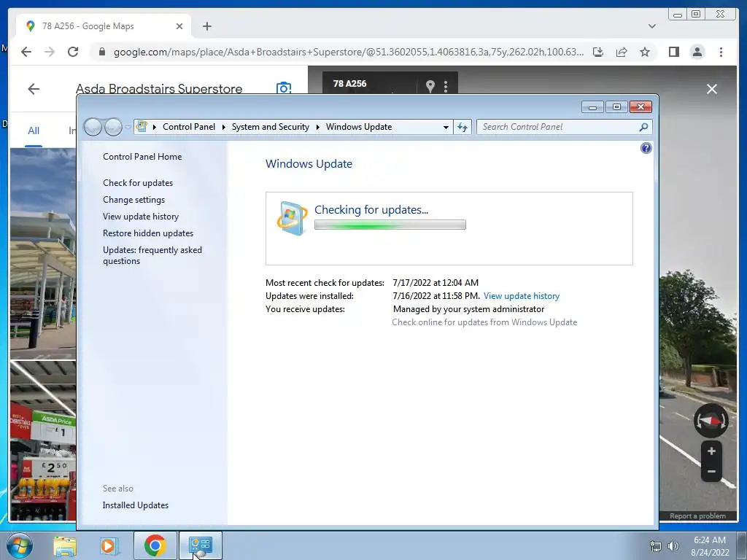Zoom out on Street View
747x560 pixels.
tap(711, 472)
